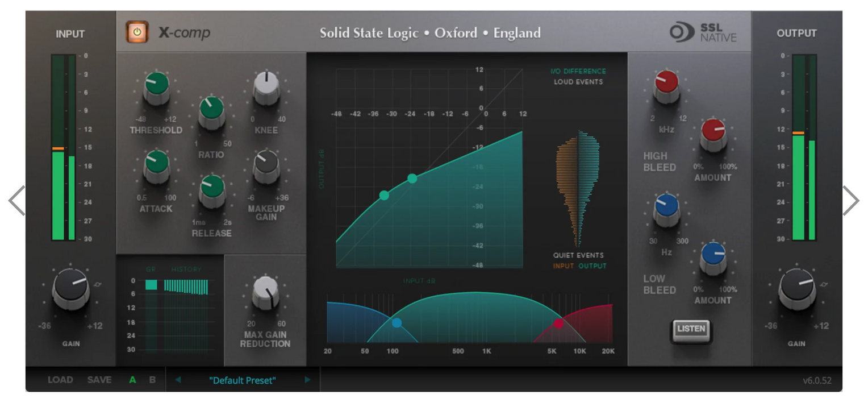Click the orange output peak hold marker
Viewport: 868px width, 398px height.
(x=798, y=133)
